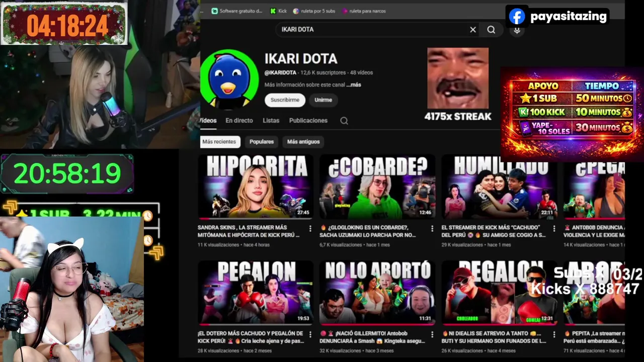644x362 pixels.
Task: Click the 28 K visualizaciones text
Action: click(218, 351)
